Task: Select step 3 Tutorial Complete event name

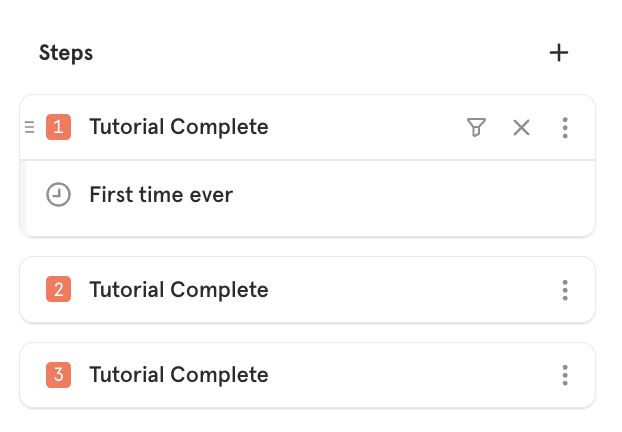Action: click(179, 374)
